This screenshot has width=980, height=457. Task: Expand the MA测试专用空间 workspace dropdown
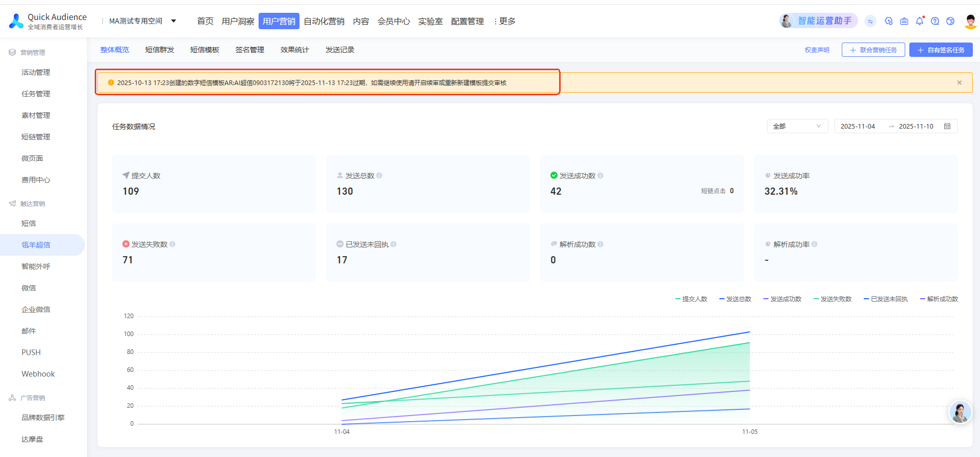coord(143,21)
